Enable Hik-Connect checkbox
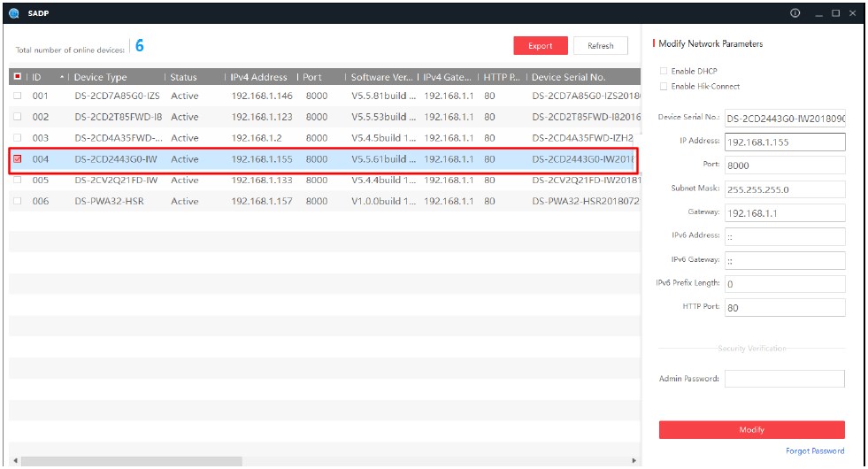The width and height of the screenshot is (868, 469). tap(664, 87)
